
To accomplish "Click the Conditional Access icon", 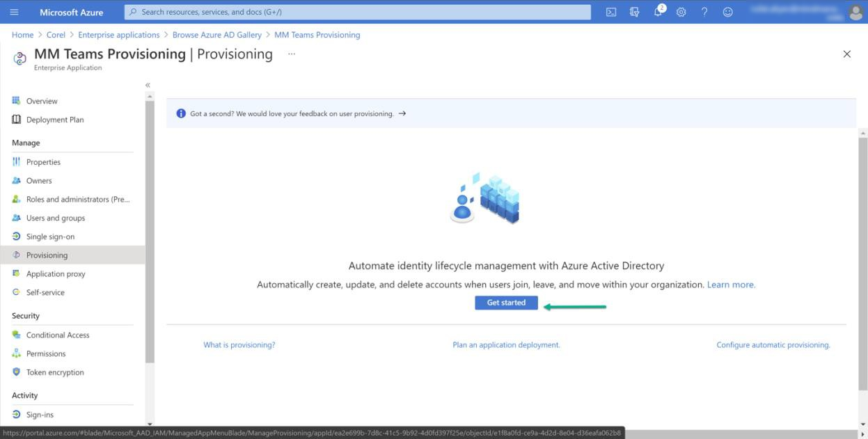I will click(16, 335).
